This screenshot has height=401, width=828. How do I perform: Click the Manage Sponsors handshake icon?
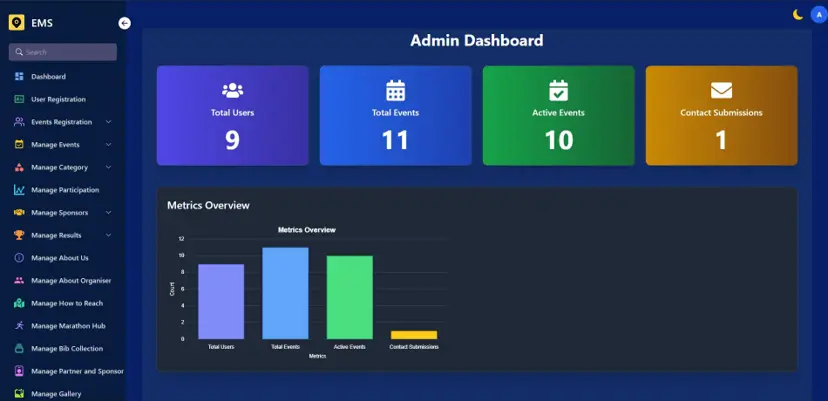point(19,212)
